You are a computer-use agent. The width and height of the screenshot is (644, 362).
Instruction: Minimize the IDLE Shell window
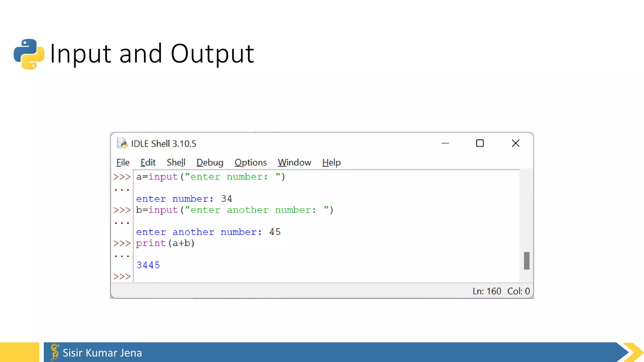click(445, 143)
